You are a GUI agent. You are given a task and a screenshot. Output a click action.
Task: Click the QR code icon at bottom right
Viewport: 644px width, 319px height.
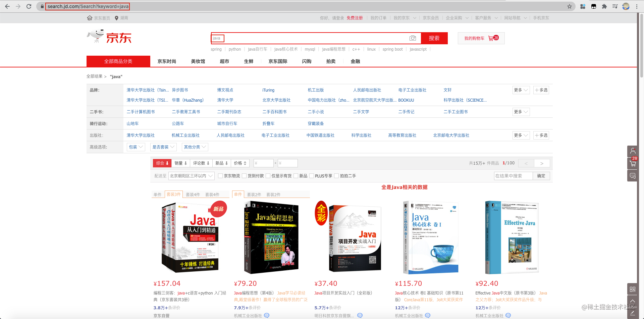click(x=633, y=289)
